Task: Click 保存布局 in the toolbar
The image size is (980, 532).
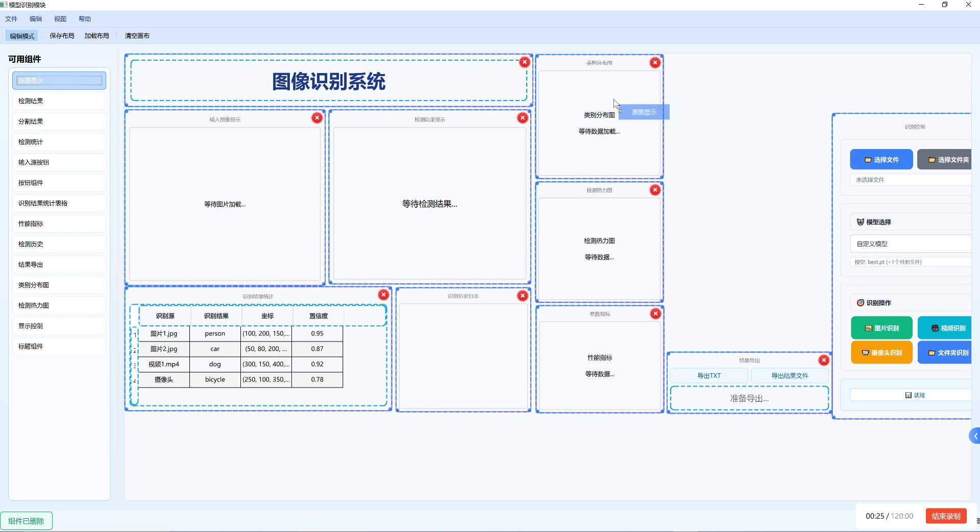Action: tap(62, 36)
